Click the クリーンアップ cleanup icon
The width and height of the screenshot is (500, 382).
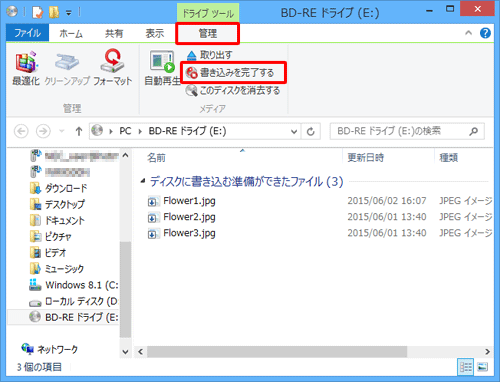[x=67, y=68]
